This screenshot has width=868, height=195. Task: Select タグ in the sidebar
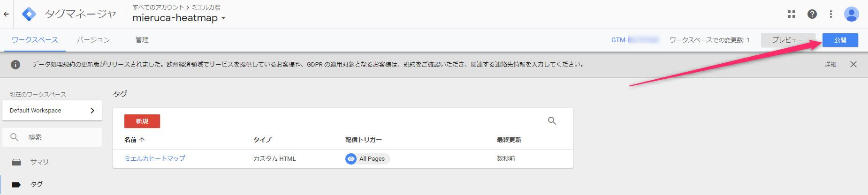click(37, 185)
